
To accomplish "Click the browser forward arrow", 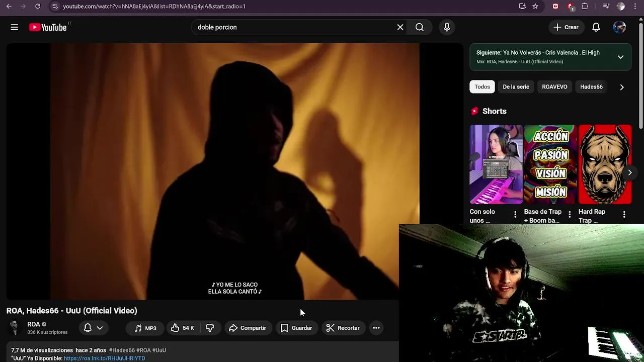I will 23,6.
